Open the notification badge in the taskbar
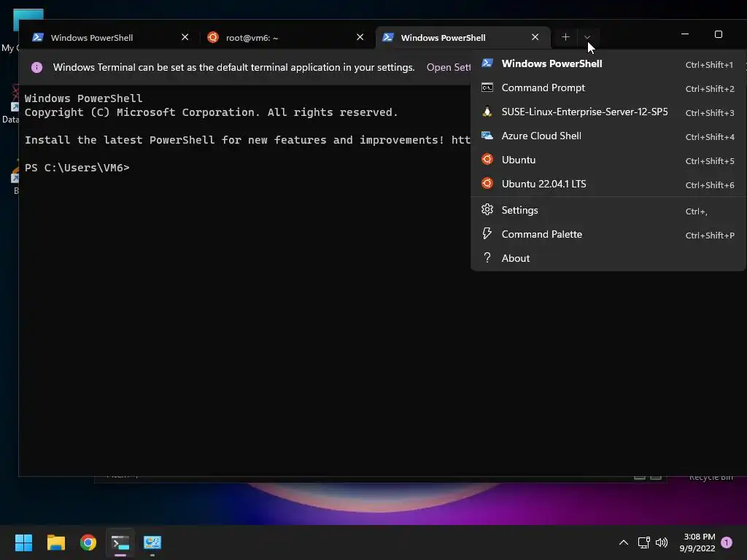 (x=727, y=542)
